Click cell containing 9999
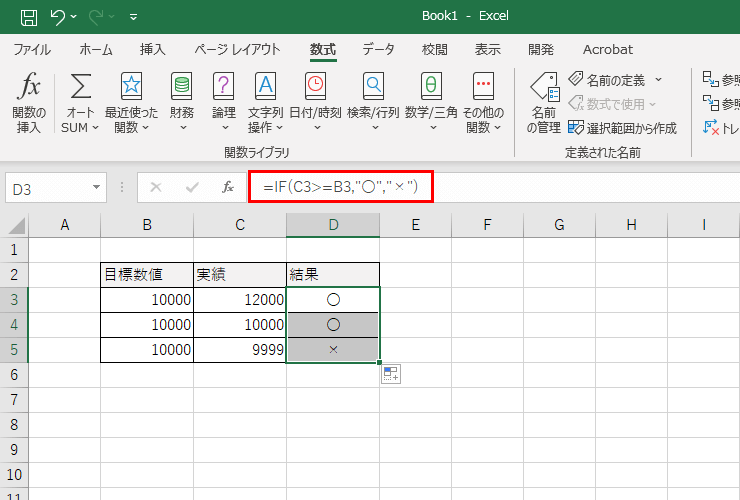 240,350
